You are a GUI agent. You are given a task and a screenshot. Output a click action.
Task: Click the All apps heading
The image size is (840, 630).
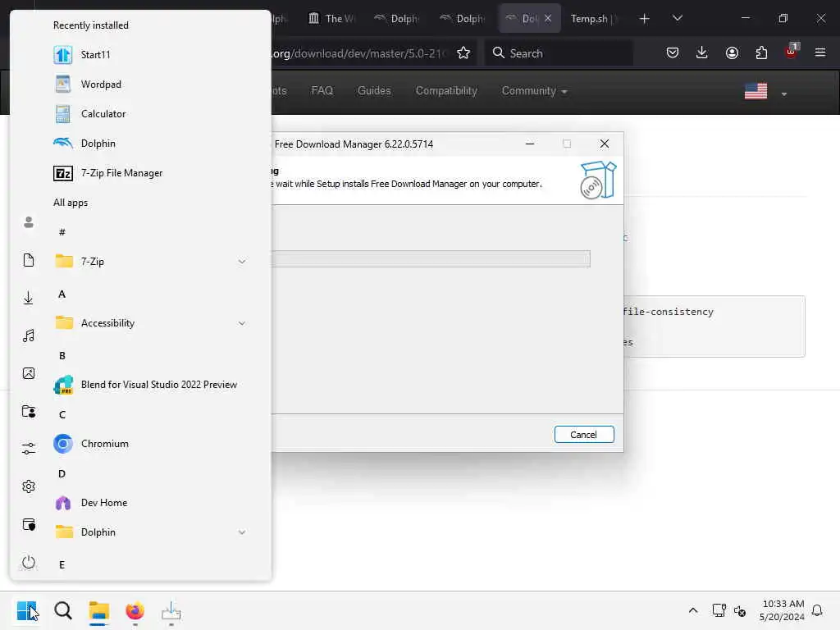(x=71, y=203)
